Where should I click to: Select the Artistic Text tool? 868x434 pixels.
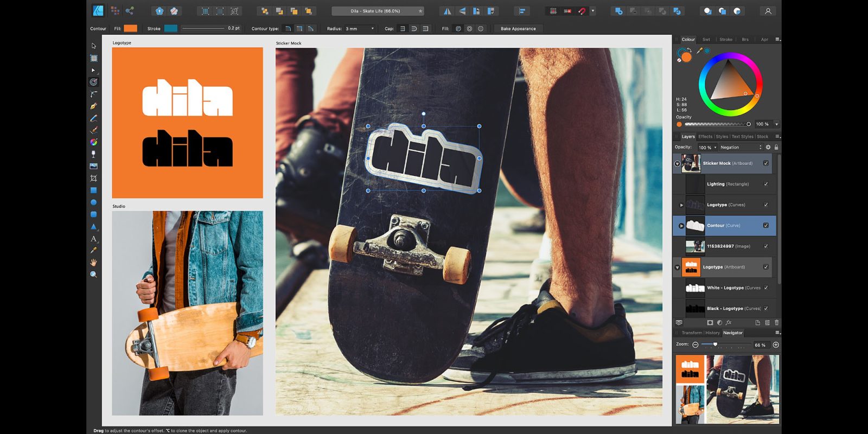coord(93,239)
